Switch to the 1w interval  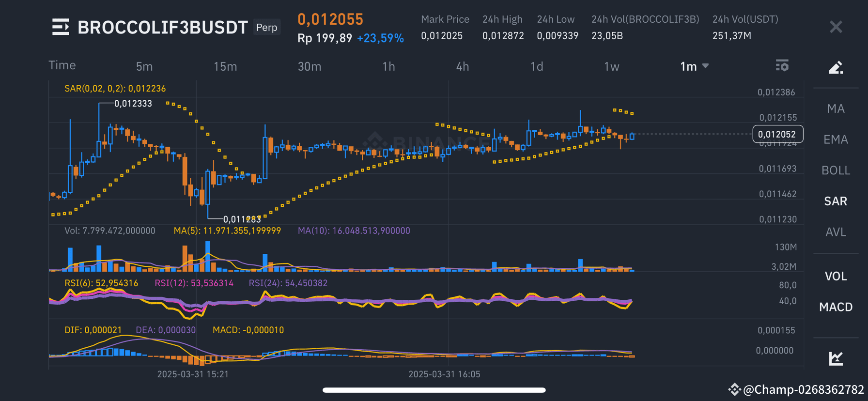[x=612, y=66]
